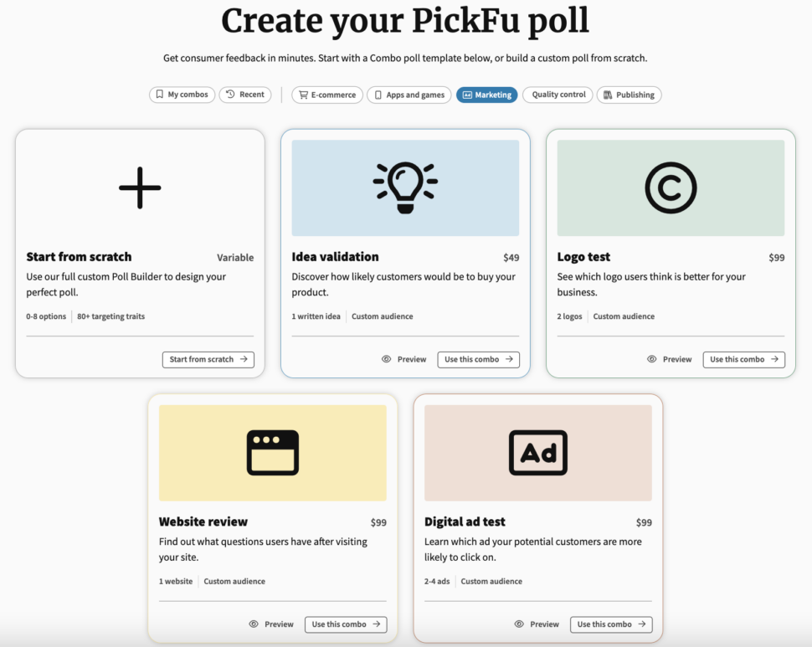Open the Apps and games category
The height and width of the screenshot is (647, 812).
409,95
